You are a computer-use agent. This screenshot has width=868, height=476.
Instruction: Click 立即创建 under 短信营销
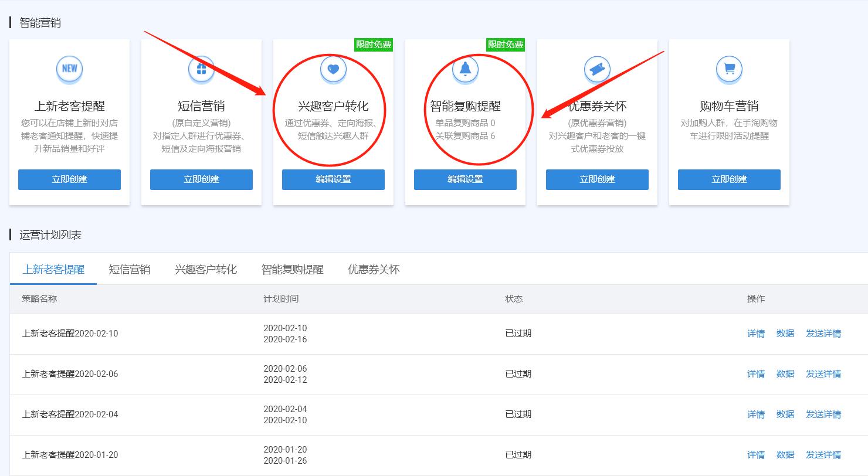coord(201,179)
